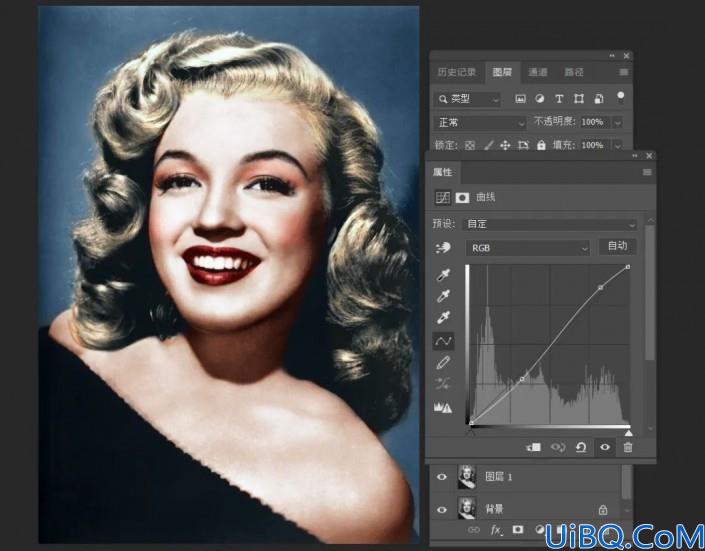Viewport: 705px width, 551px height.
Task: Open the 通道 (Channels) tab
Action: click(x=537, y=72)
